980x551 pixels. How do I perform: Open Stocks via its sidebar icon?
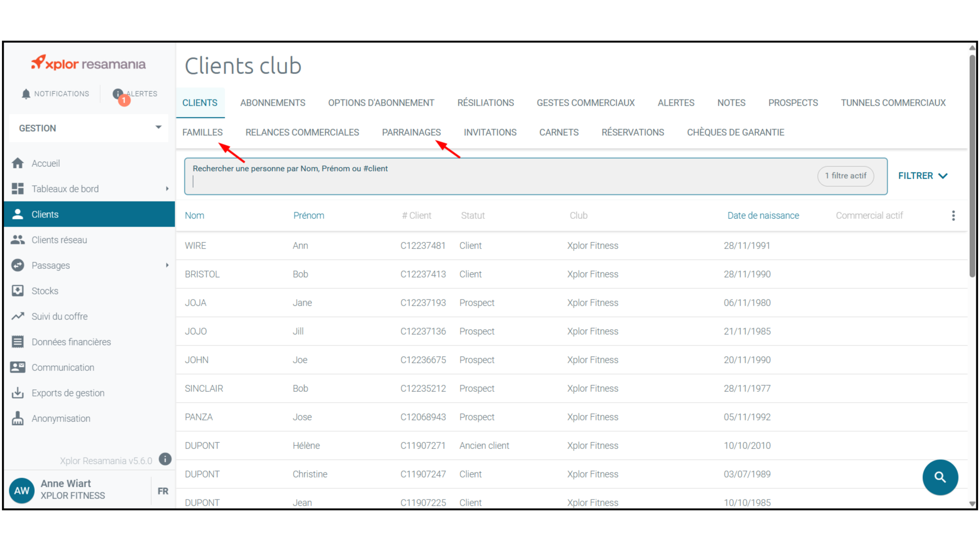click(18, 291)
